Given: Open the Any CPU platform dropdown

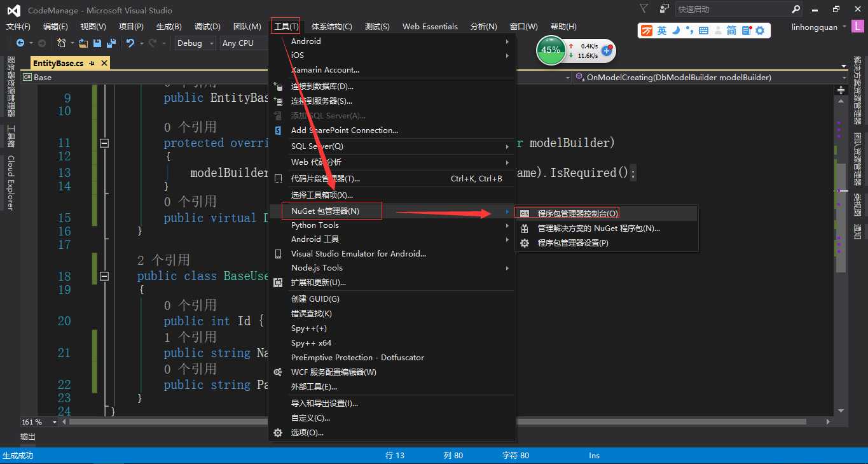Looking at the screenshot, I should [244, 43].
